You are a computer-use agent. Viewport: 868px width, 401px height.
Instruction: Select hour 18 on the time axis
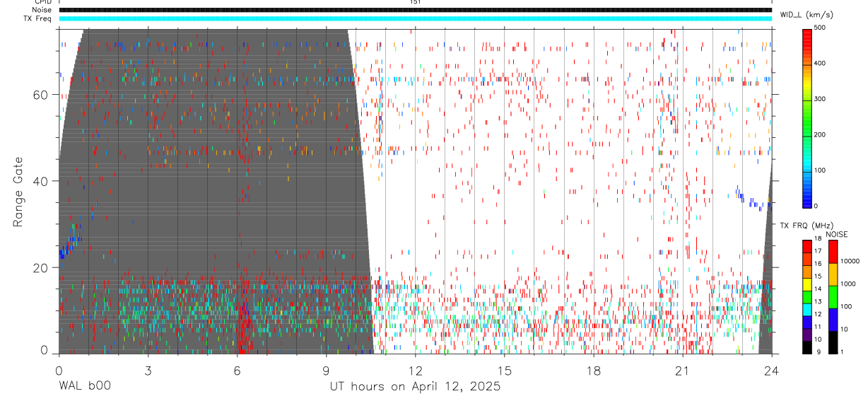593,370
